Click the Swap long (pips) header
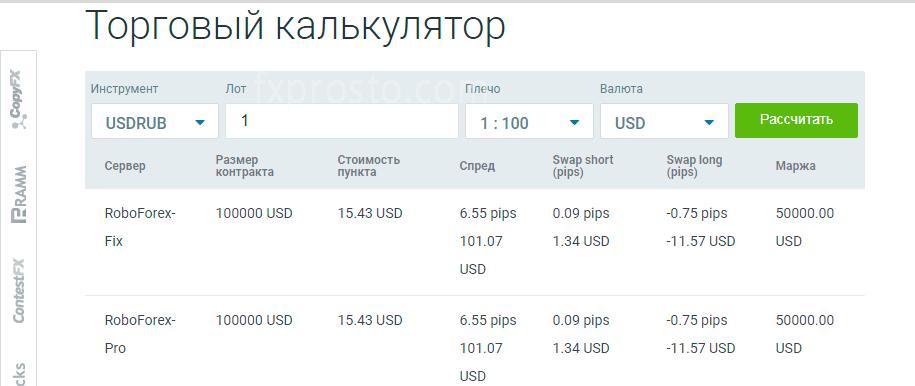The width and height of the screenshot is (915, 386). [694, 166]
